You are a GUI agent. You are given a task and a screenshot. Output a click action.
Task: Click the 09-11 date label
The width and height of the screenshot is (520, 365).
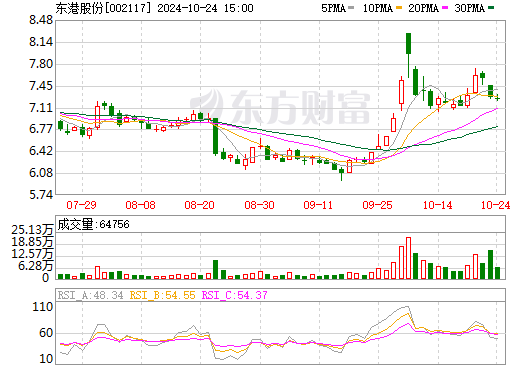318,205
